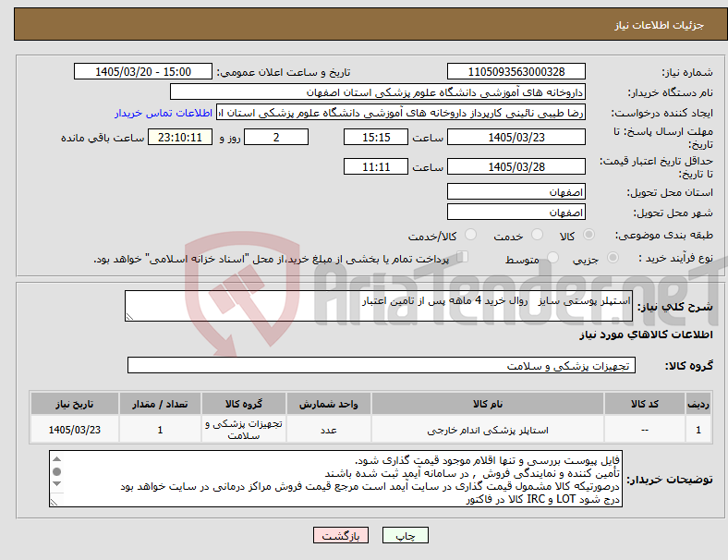The height and width of the screenshot is (560, 728).
Task: Click the validity time field 11:11
Action: [x=376, y=166]
